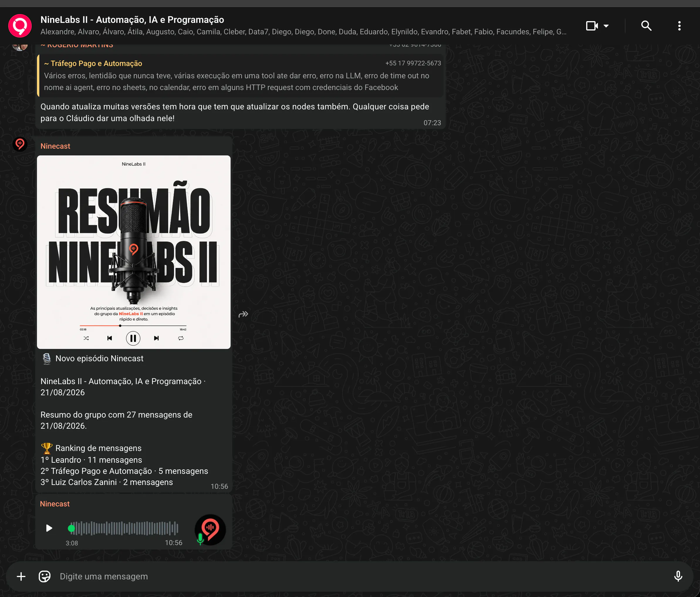Viewport: 700px width, 597px height.
Task: Search messages with the magnifier icon
Action: (x=646, y=26)
